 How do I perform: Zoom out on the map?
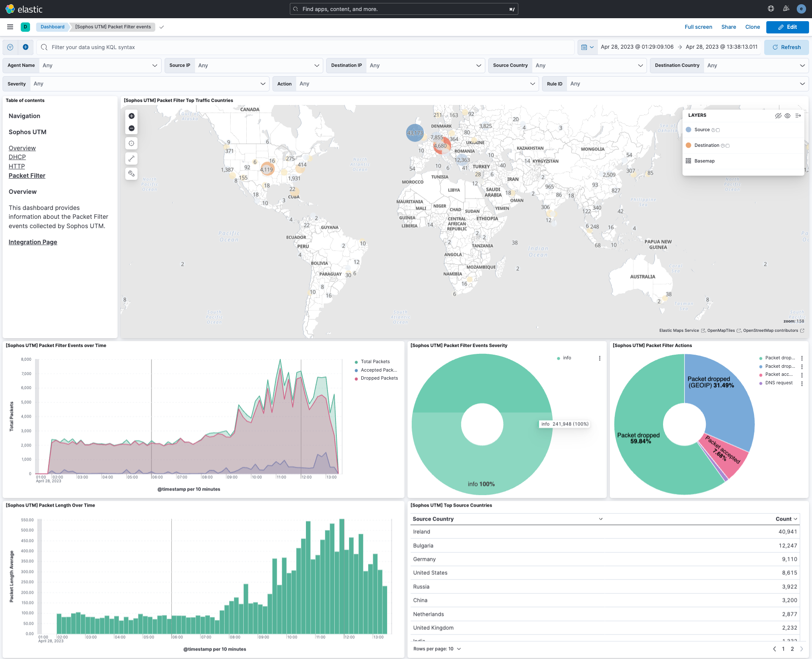click(131, 128)
